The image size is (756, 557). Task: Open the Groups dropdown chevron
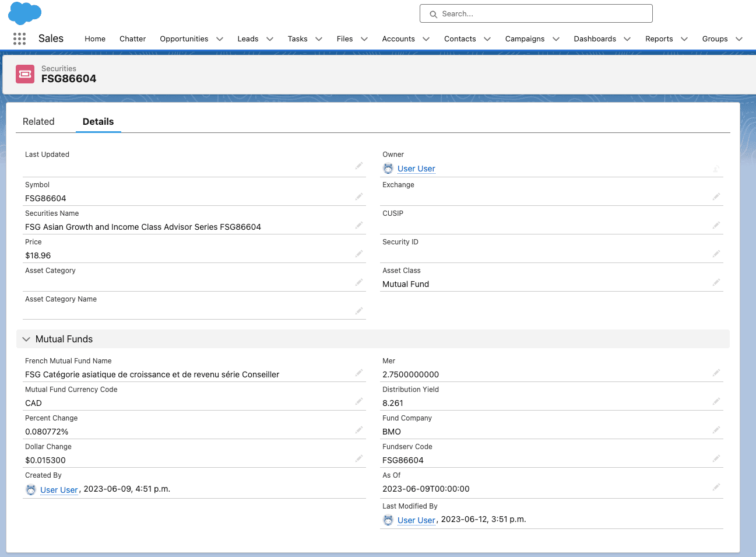(x=739, y=39)
